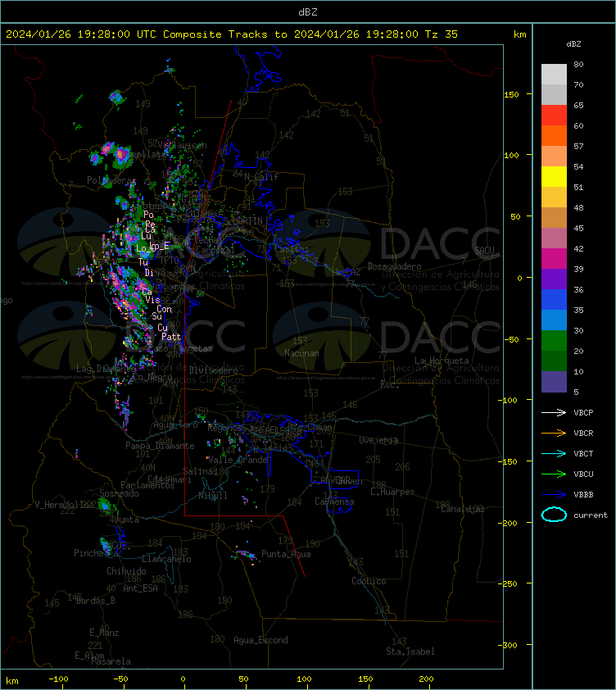Click the Carmensa map label
616x690 pixels.
[334, 502]
